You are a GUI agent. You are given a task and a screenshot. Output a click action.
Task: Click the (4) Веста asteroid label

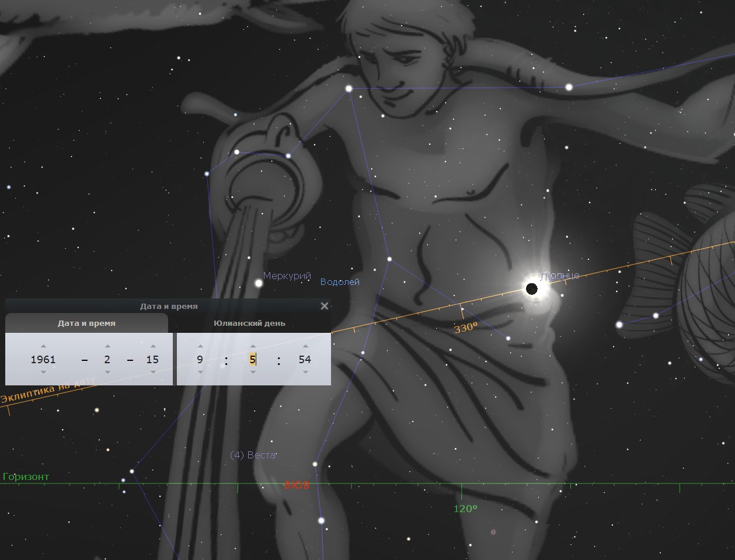coord(253,455)
